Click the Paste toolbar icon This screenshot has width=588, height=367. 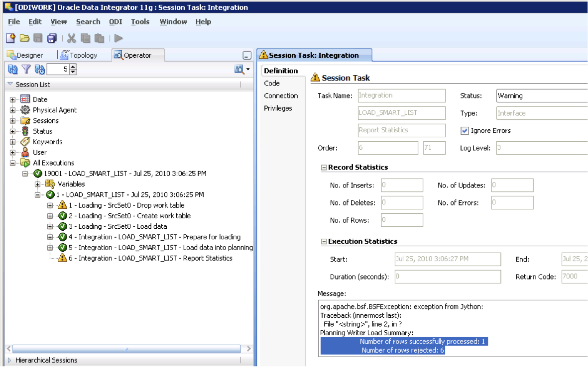[100, 38]
